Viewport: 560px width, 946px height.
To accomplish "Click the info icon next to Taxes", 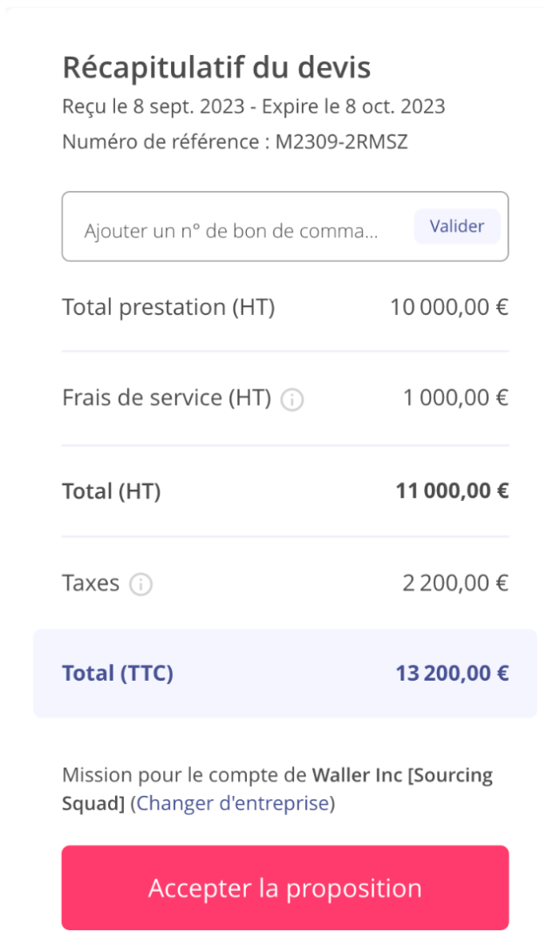I will 140,585.
